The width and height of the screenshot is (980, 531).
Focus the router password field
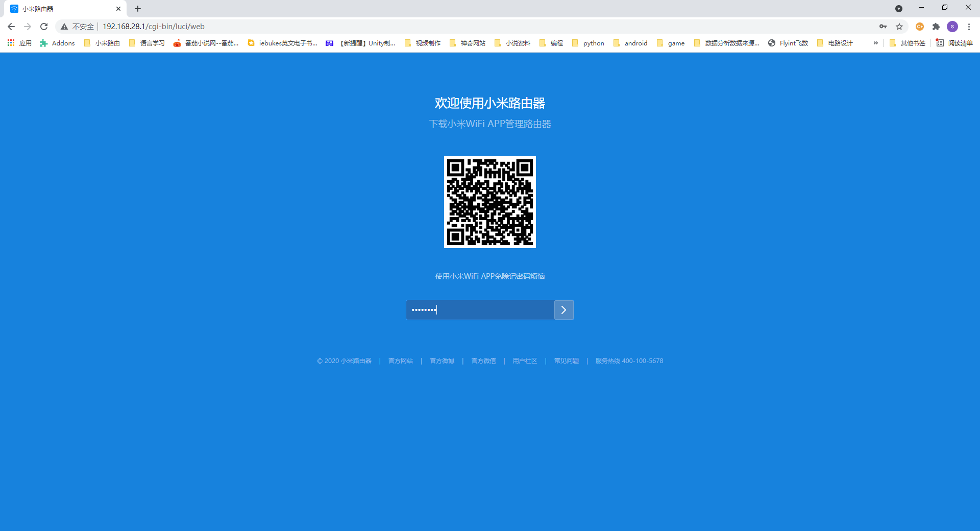480,310
